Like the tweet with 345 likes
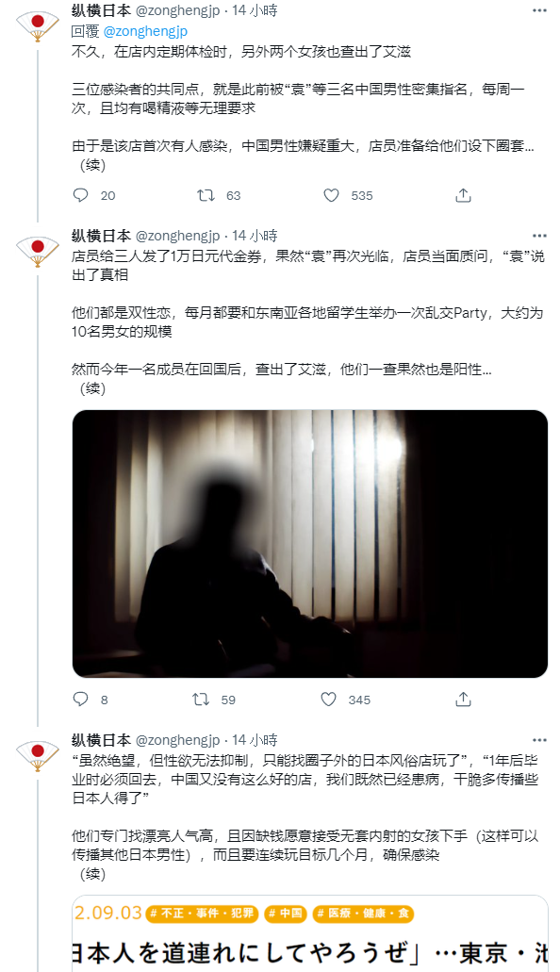Viewport: 560px width, 972px height. (x=329, y=700)
